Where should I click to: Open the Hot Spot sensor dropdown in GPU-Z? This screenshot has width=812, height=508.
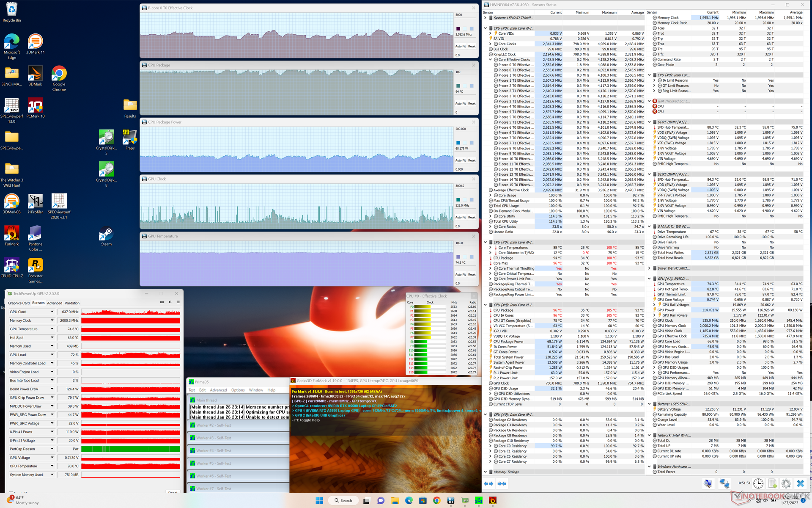(x=52, y=338)
